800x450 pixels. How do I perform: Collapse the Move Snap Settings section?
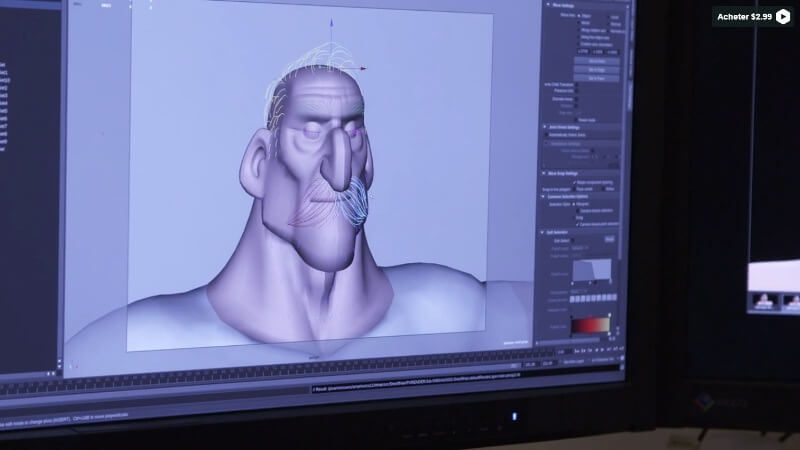tap(544, 173)
